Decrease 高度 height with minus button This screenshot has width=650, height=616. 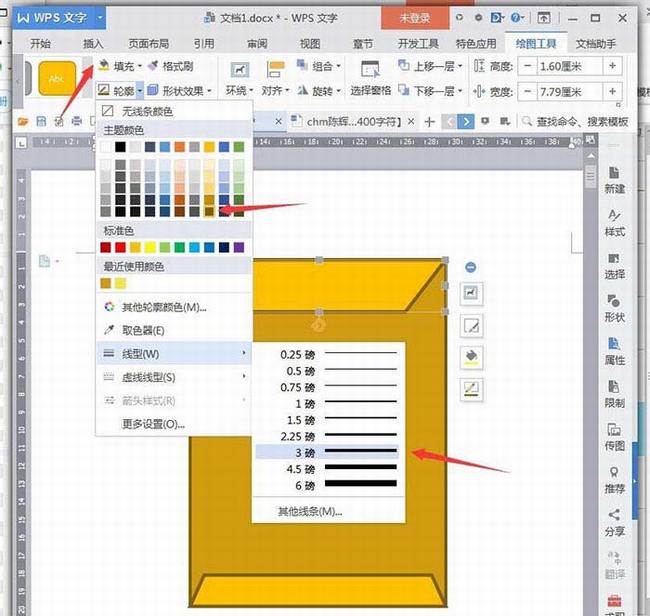[x=527, y=66]
